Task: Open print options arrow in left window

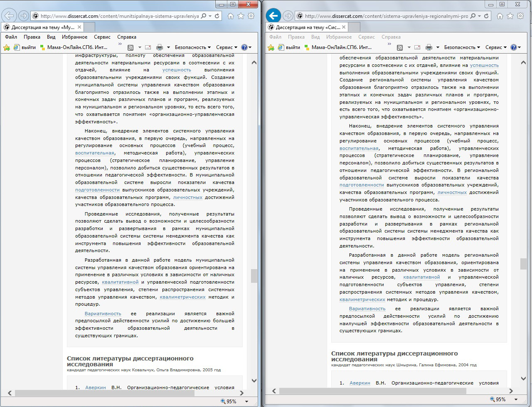Action: [x=168, y=47]
